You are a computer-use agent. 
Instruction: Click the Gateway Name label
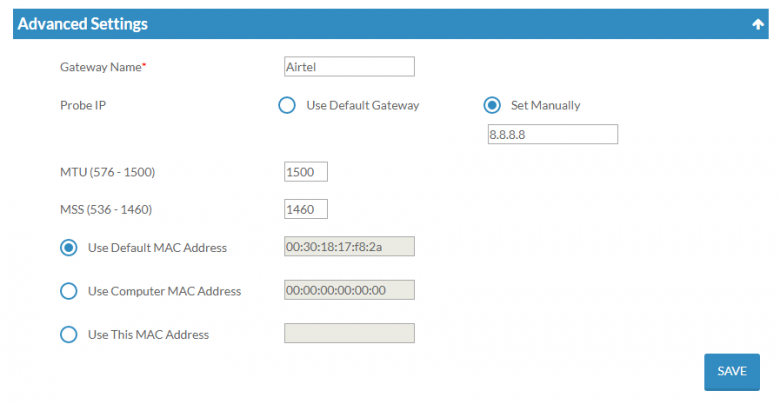[103, 67]
